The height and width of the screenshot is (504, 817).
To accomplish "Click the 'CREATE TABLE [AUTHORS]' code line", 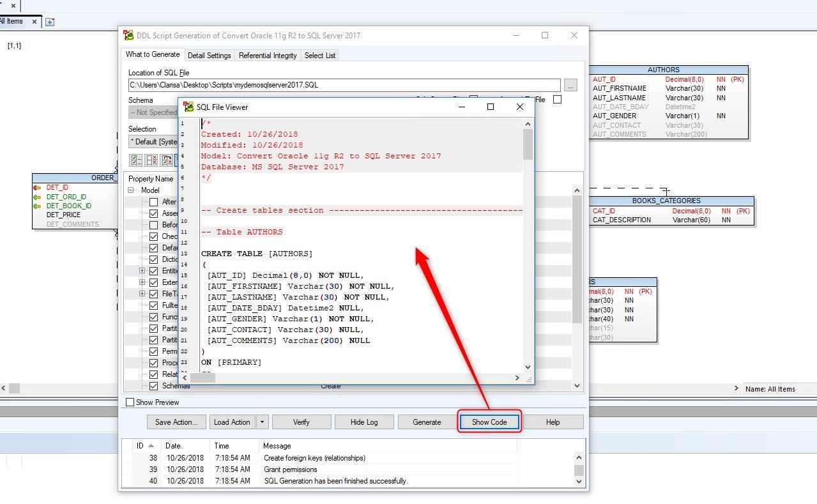I will (x=257, y=254).
